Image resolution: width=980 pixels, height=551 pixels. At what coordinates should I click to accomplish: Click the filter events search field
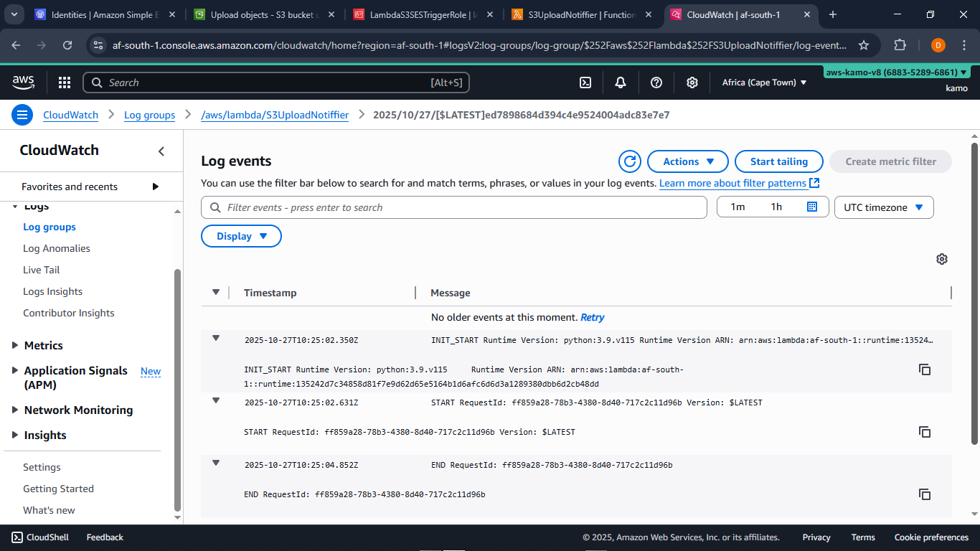click(x=454, y=207)
